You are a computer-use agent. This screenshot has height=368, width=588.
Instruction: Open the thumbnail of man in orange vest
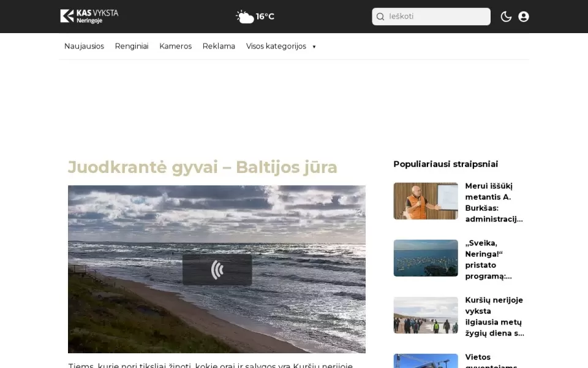coord(426,201)
